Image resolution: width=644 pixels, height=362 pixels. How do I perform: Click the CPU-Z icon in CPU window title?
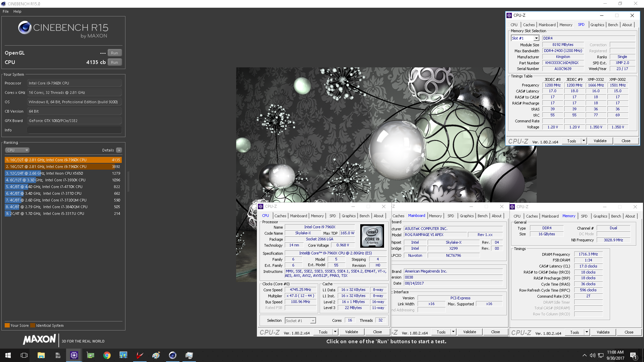(261, 206)
